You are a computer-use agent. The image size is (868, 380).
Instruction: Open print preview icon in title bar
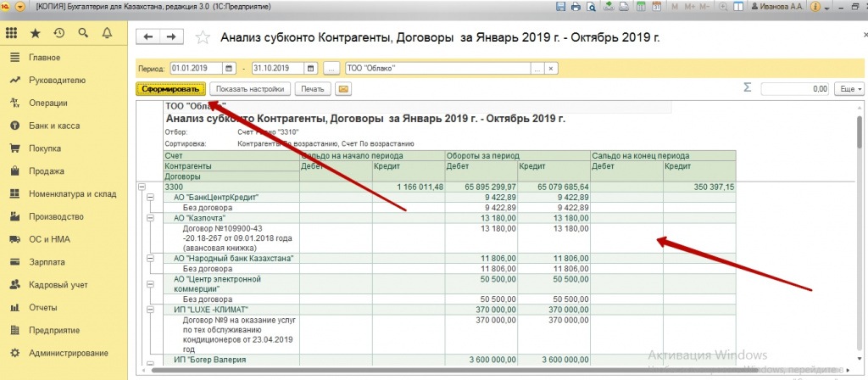[x=591, y=7]
